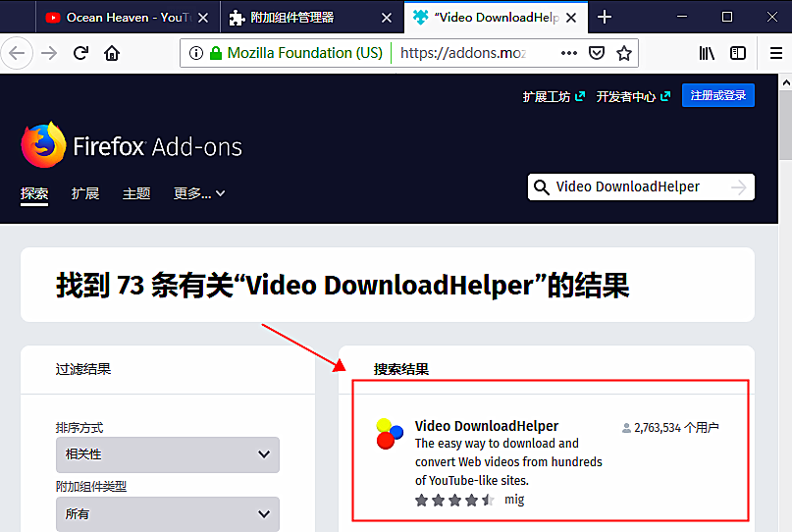This screenshot has width=792, height=532.
Task: Click the results count heading text
Action: (343, 285)
